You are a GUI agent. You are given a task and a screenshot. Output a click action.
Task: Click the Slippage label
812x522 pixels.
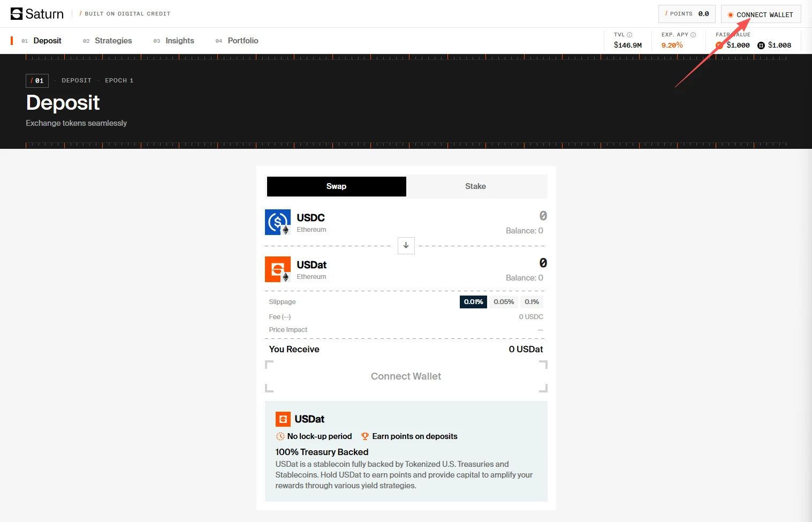click(x=282, y=302)
